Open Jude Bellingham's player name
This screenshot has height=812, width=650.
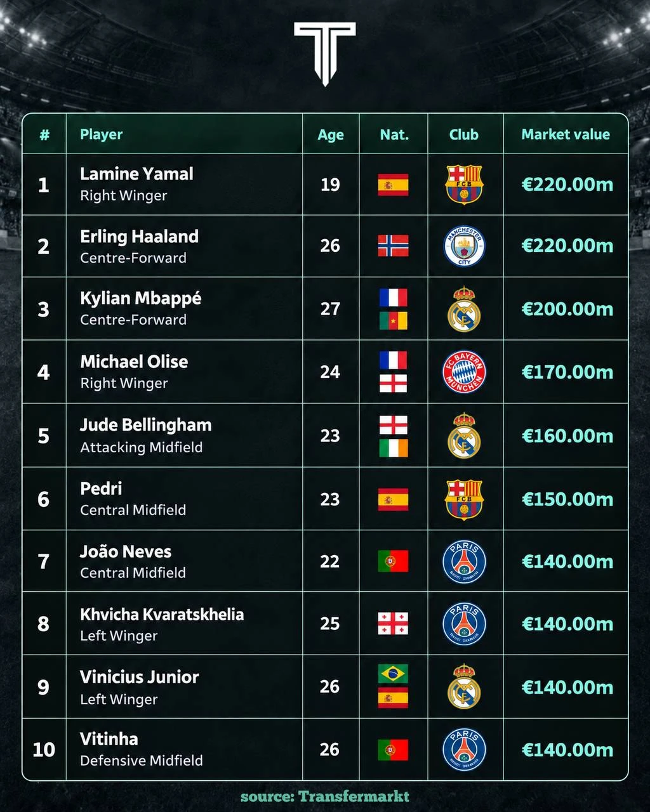pos(145,425)
